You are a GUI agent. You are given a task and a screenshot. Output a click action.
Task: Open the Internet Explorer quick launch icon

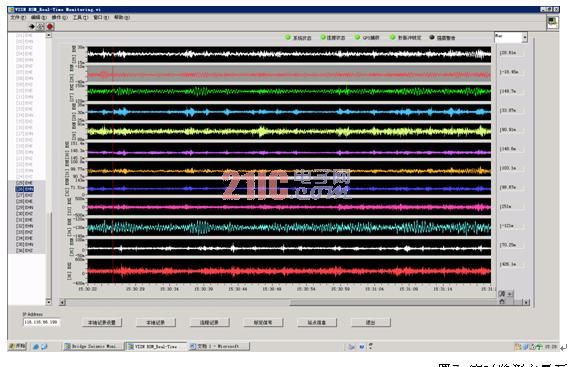coord(36,346)
